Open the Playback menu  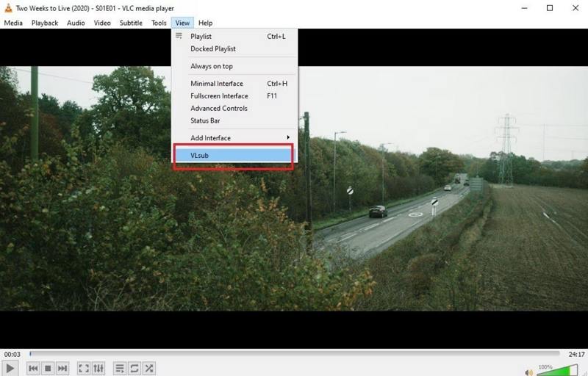point(45,23)
